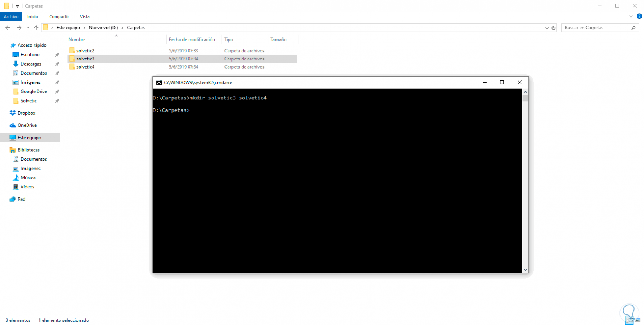Open the Vídeos library
The height and width of the screenshot is (325, 644).
(27, 187)
